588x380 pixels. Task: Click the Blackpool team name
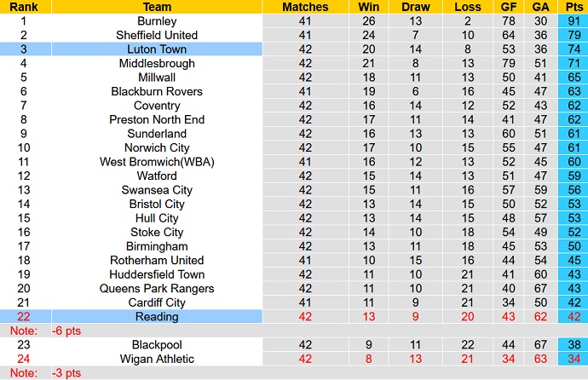(x=157, y=345)
